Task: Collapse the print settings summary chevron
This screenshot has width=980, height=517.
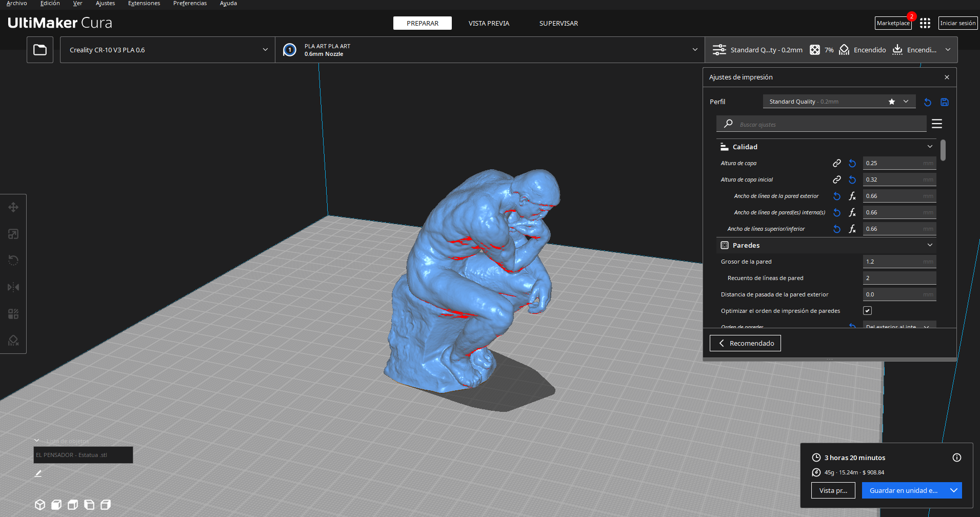Action: pyautogui.click(x=948, y=50)
